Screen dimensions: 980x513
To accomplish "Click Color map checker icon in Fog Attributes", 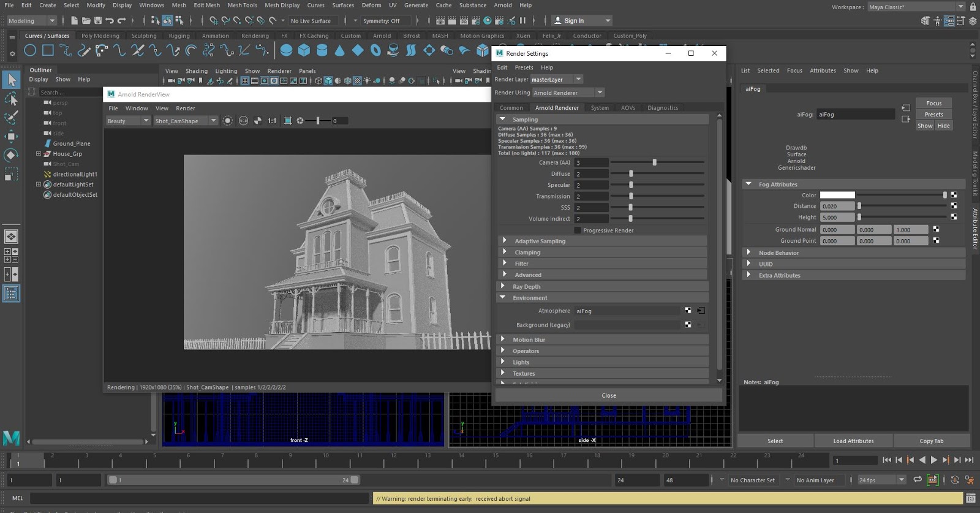I will pos(954,195).
